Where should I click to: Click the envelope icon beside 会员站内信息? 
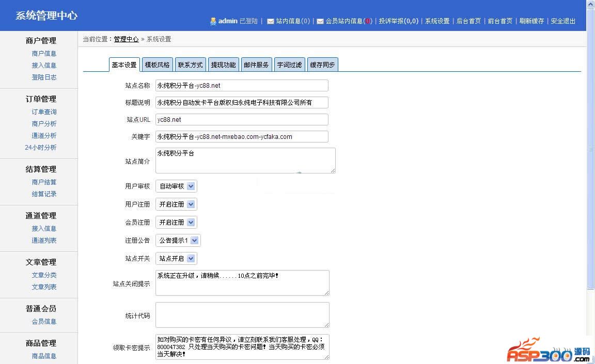point(320,21)
